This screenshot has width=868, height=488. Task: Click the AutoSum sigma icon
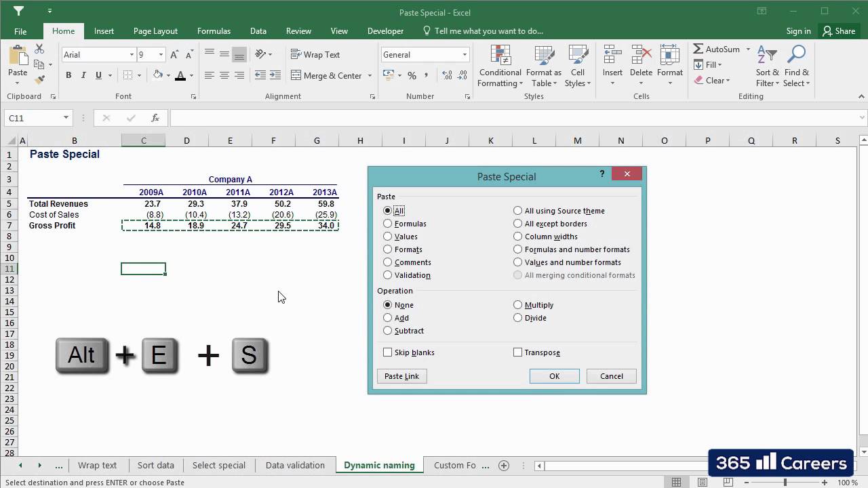tap(698, 49)
